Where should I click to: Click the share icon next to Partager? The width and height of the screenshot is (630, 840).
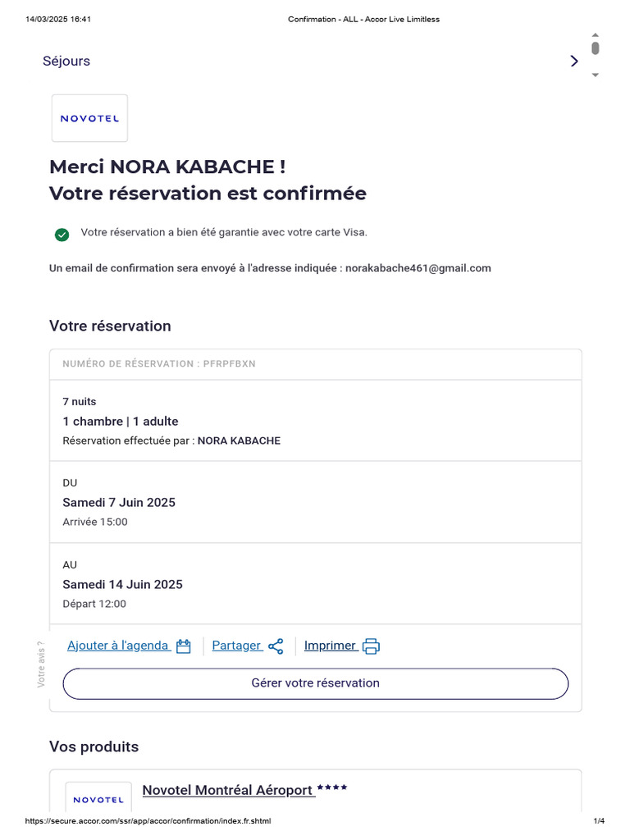(276, 646)
